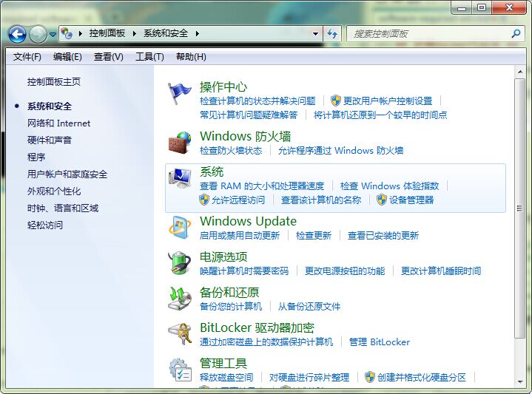Open the 备份和还原 heading link
532x394 pixels.
pyautogui.click(x=229, y=292)
